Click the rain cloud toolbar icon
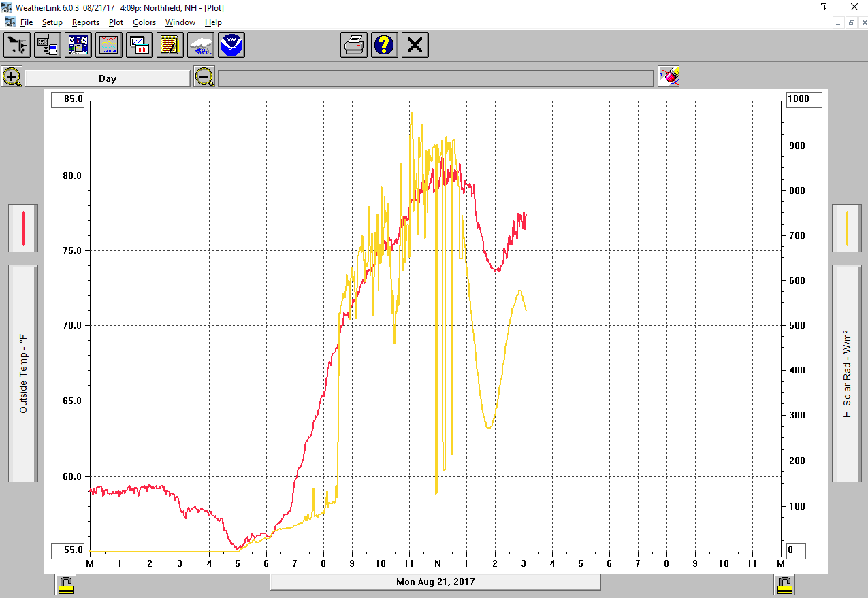Viewport: 868px width, 598px height. click(x=200, y=46)
